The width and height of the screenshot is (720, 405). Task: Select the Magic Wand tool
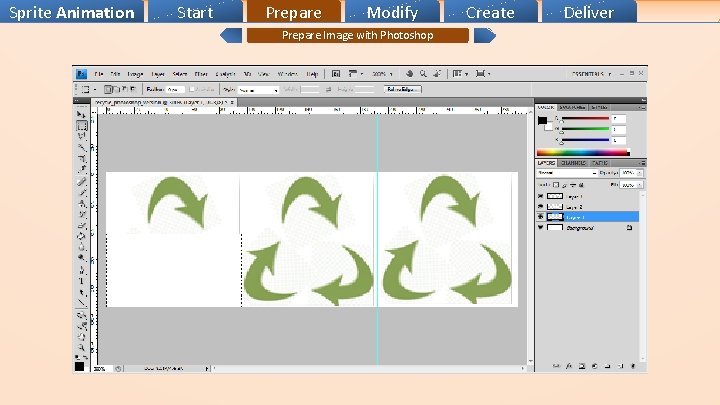tap(81, 147)
